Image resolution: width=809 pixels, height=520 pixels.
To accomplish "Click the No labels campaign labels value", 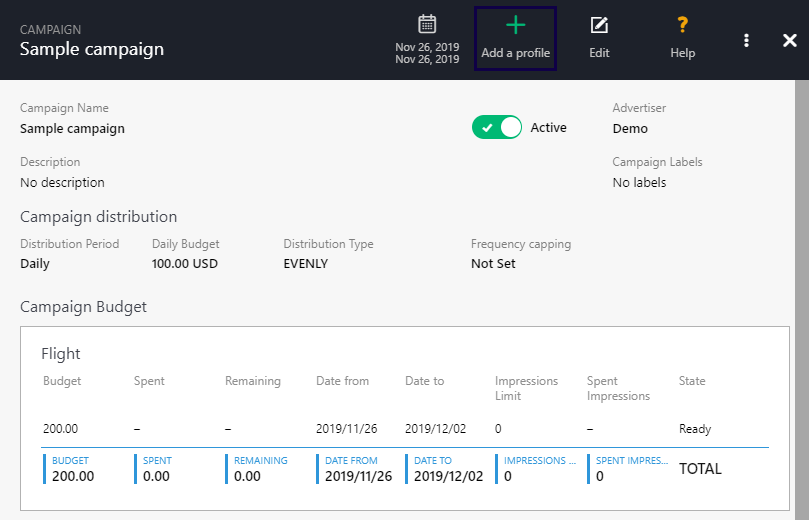I will (639, 182).
